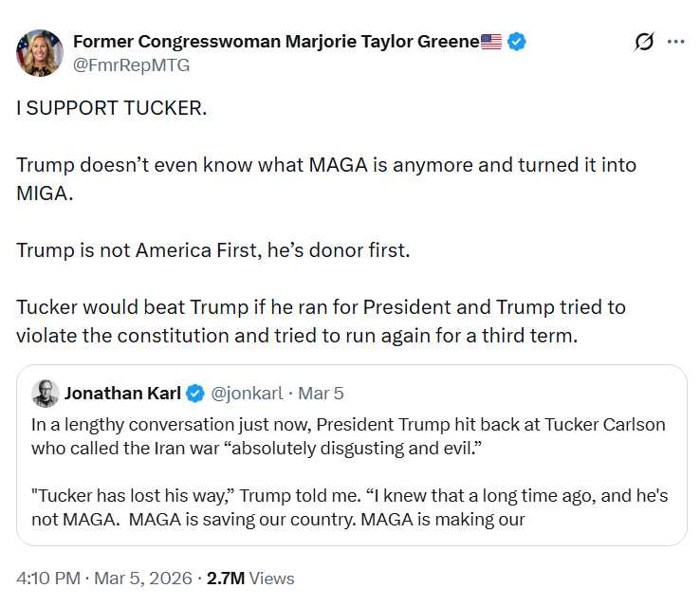Open the Former Congresswoman Marjorie Taylor Greene name link
Image resolution: width=700 pixels, height=607 pixels.
click(x=275, y=42)
